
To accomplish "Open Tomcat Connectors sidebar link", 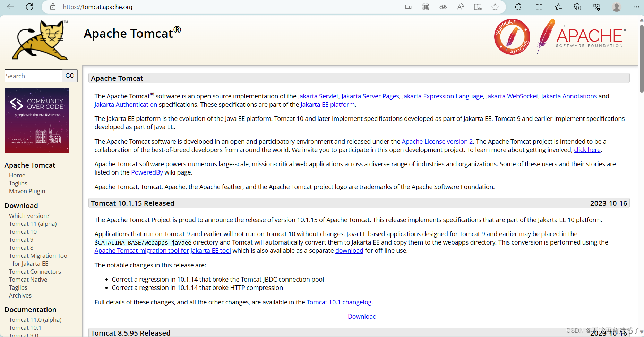I will click(x=35, y=272).
